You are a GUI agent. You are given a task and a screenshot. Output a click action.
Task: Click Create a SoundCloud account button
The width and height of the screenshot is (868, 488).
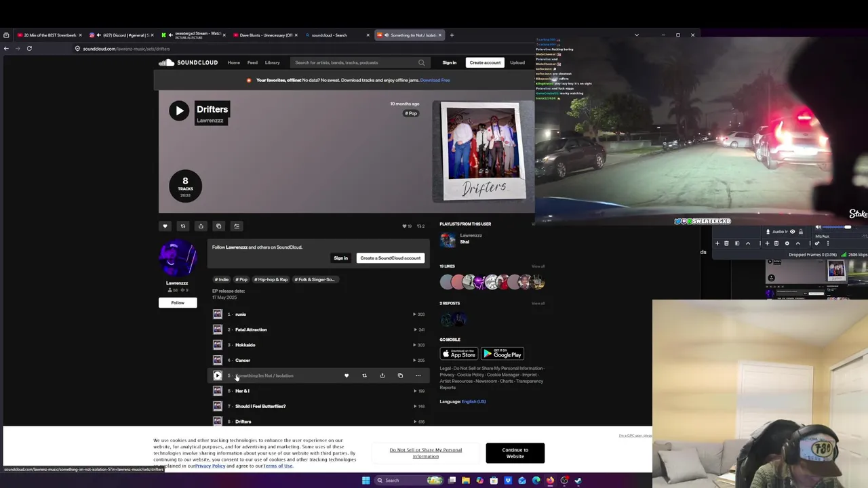click(x=391, y=258)
